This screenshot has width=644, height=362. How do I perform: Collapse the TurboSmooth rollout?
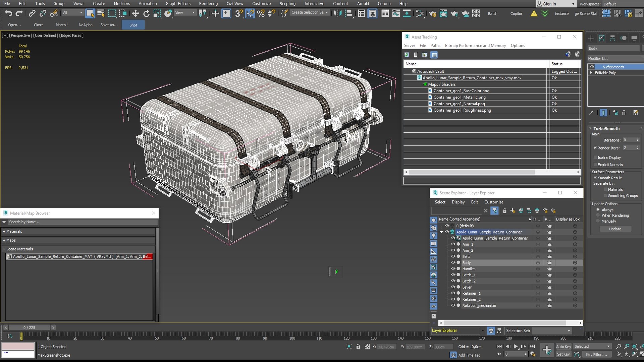(590, 128)
